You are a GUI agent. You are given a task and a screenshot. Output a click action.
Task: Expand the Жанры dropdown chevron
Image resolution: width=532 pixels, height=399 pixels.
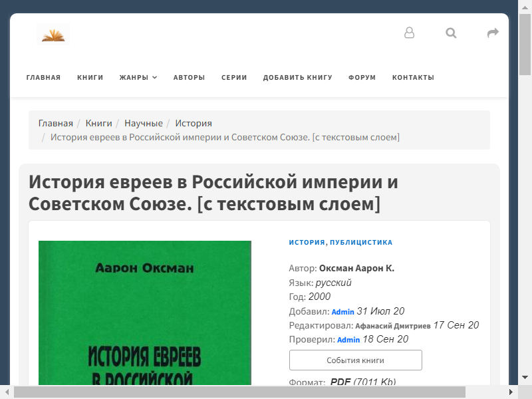coord(155,77)
